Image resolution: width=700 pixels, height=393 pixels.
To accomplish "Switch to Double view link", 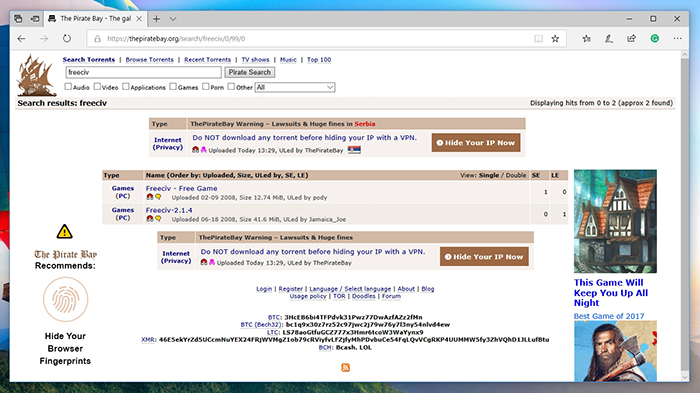I will [516, 175].
